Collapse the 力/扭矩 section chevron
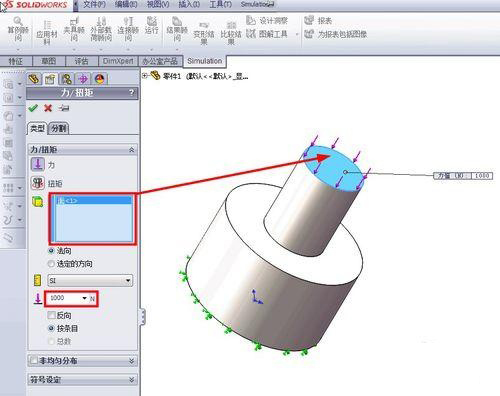Viewport: 500px width, 396px height. pyautogui.click(x=132, y=150)
